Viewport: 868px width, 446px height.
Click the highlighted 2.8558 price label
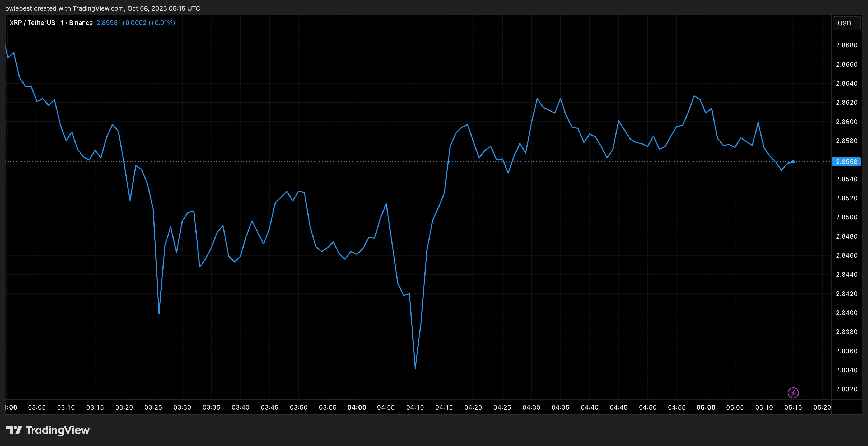point(846,162)
